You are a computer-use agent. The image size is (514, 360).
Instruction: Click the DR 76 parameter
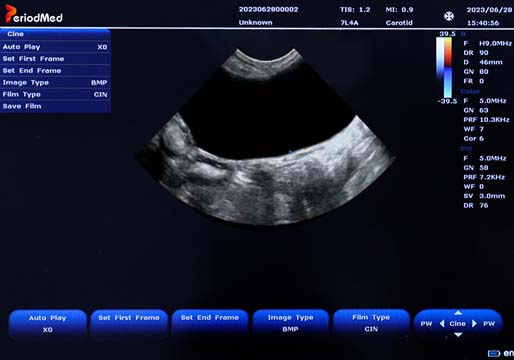476,205
